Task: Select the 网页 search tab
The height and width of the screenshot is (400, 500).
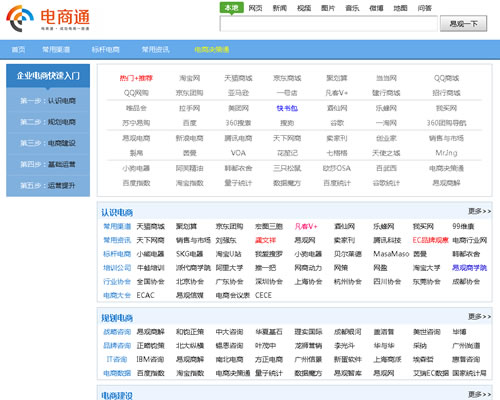Action: point(255,8)
